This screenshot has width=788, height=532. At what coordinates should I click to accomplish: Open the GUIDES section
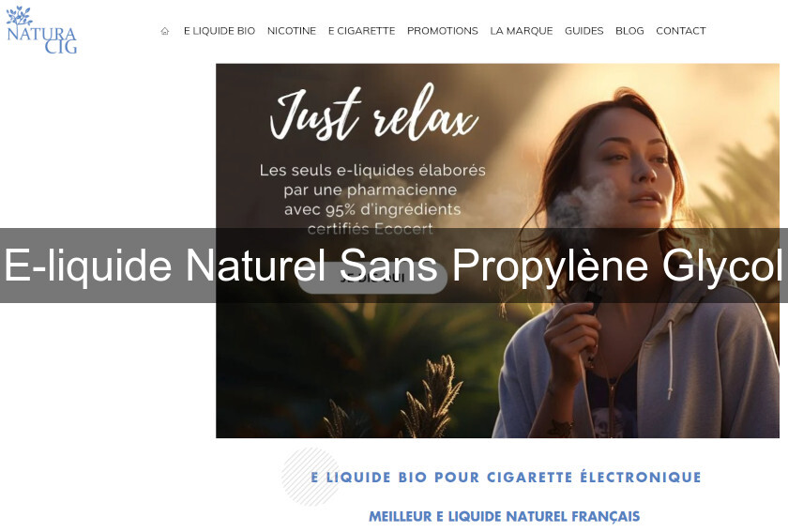click(x=583, y=31)
